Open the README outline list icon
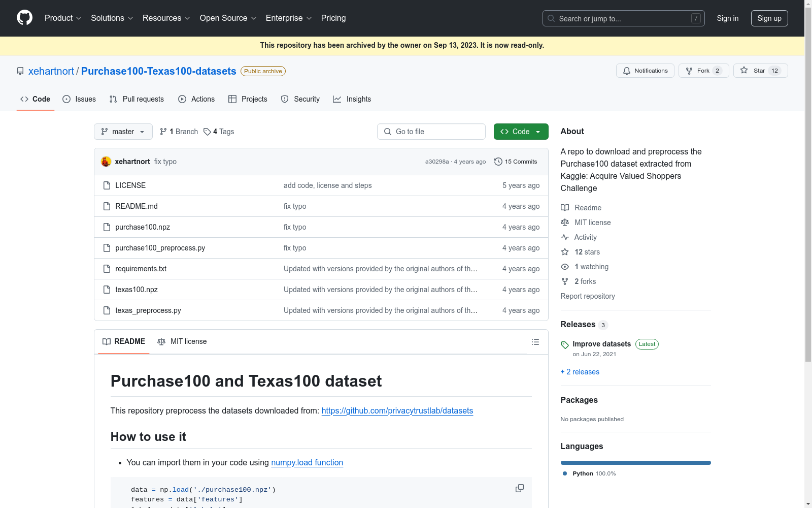Image resolution: width=812 pixels, height=508 pixels. [x=535, y=342]
